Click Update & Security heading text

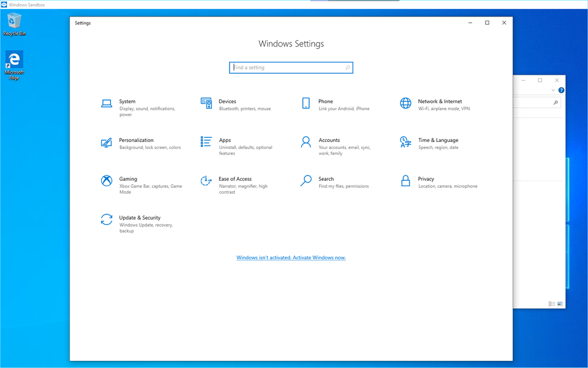coord(140,218)
